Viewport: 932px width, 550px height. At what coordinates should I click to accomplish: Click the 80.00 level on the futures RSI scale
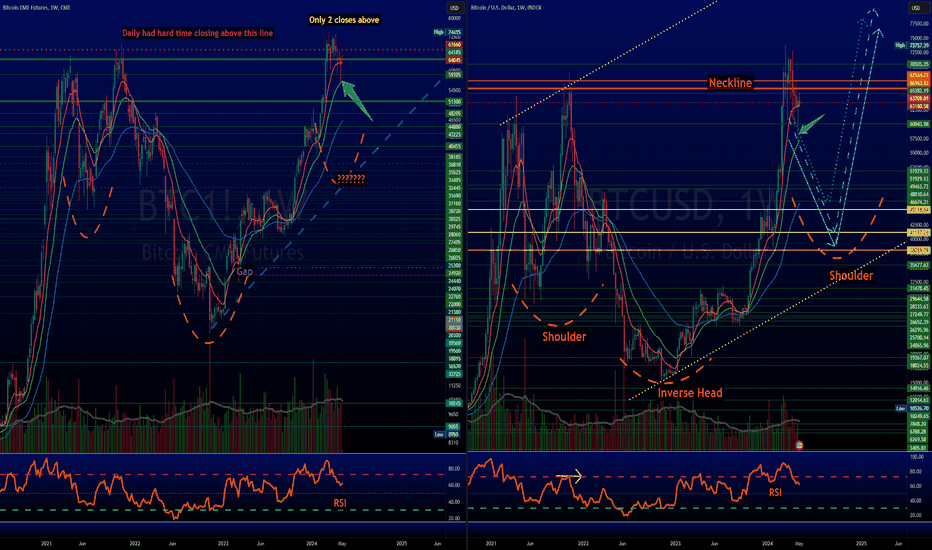(x=454, y=469)
